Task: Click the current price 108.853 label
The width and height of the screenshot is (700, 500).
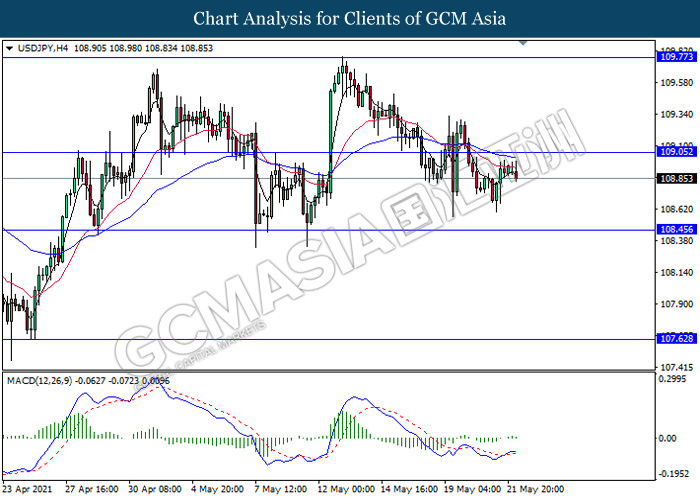Action: (677, 179)
